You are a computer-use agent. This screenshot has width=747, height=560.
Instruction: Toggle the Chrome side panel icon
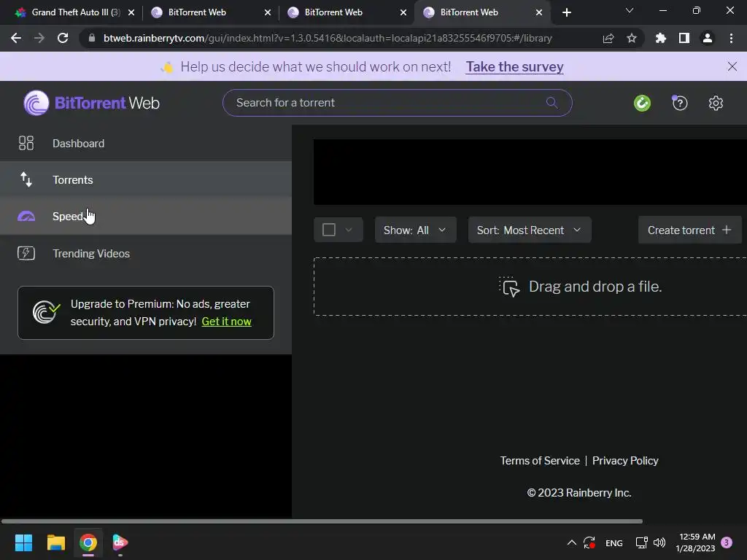point(684,38)
